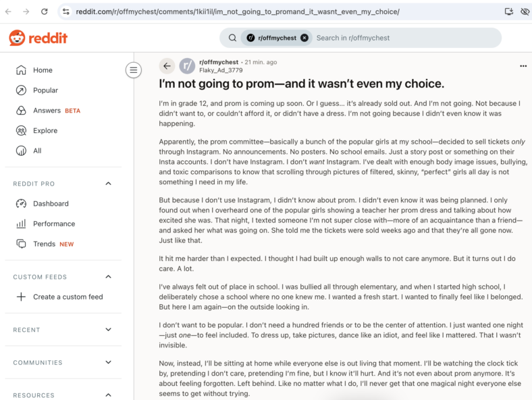This screenshot has height=400, width=532.
Task: Open the Home feed icon
Action: click(x=21, y=70)
